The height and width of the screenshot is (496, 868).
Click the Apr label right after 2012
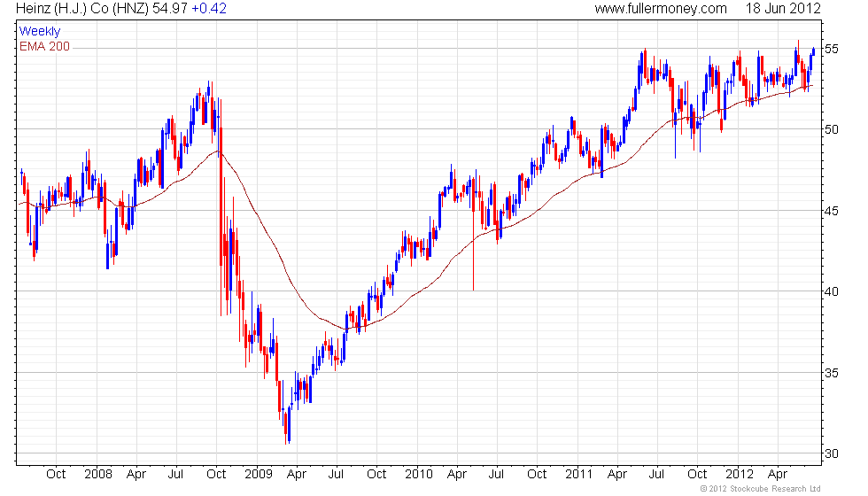(x=778, y=475)
